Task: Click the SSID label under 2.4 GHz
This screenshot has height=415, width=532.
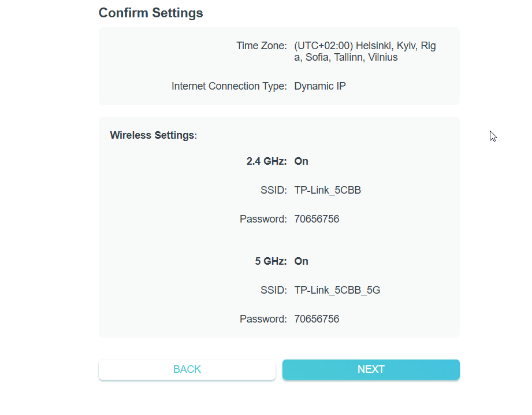Action: (x=273, y=190)
